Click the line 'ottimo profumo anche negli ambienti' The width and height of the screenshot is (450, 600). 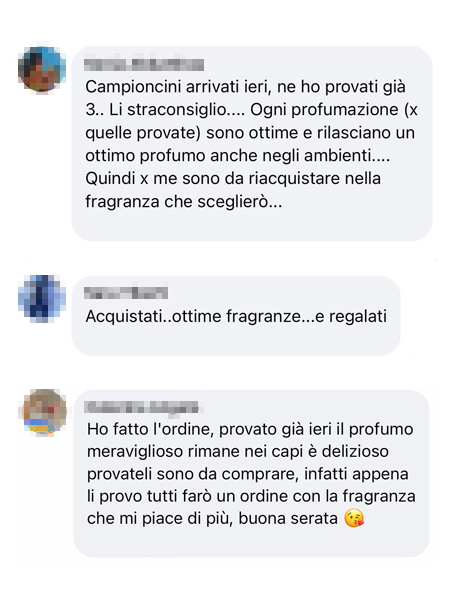point(238,156)
